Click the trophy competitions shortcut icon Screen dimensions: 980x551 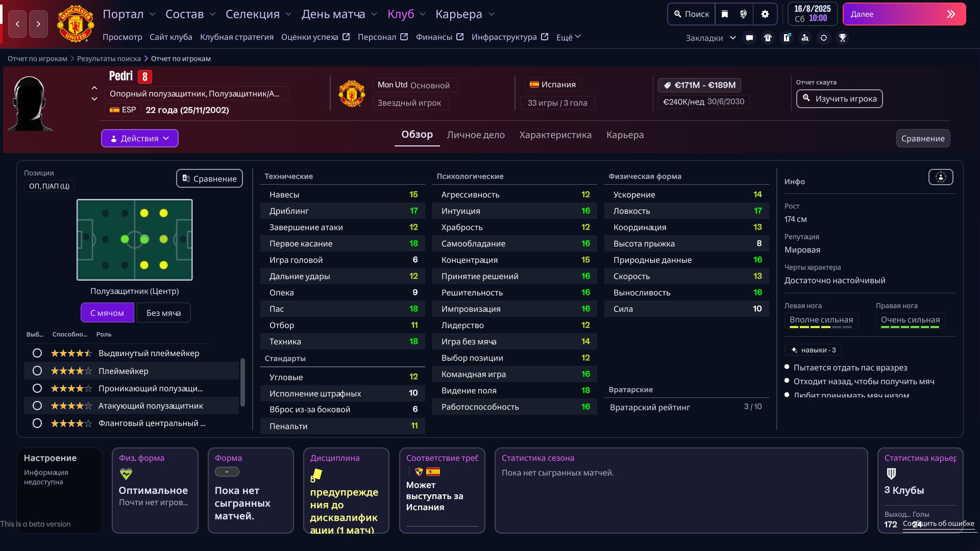[843, 38]
